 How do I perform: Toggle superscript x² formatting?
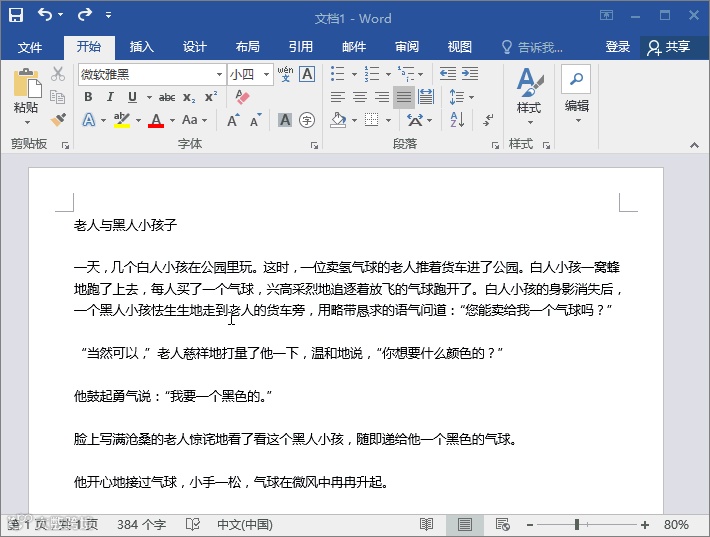[211, 97]
